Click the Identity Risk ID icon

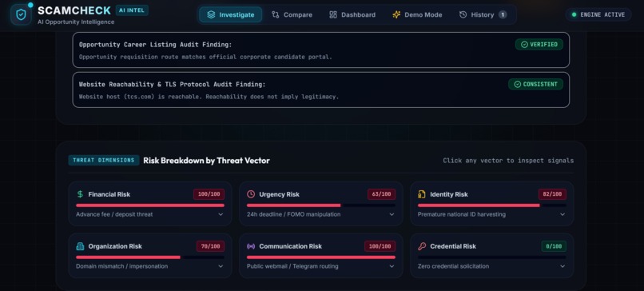tap(422, 194)
